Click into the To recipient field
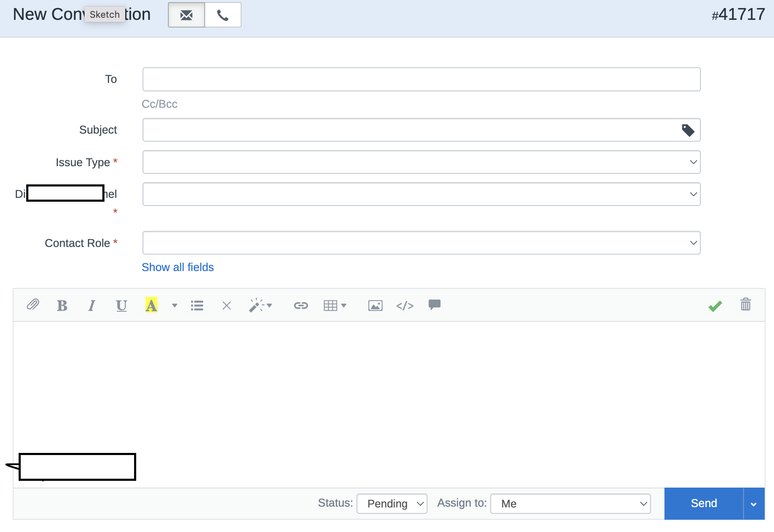This screenshot has height=532, width=774. point(421,79)
